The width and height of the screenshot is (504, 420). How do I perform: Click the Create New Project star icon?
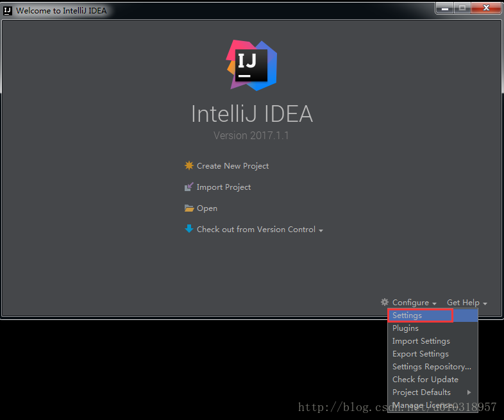(x=189, y=165)
